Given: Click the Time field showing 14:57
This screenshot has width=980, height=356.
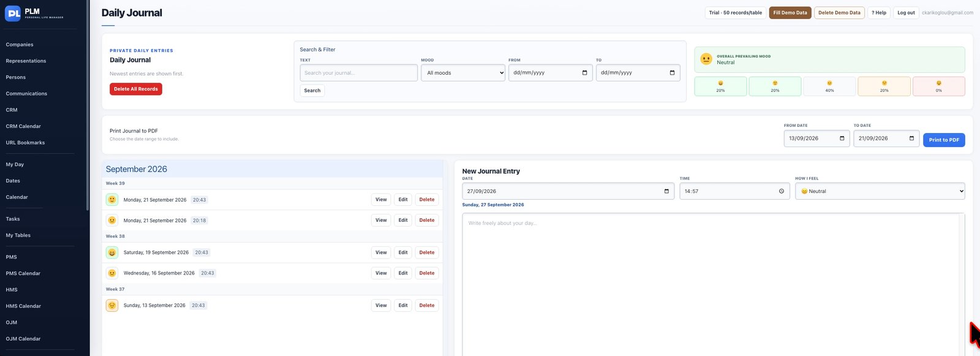Looking at the screenshot, I should (734, 191).
